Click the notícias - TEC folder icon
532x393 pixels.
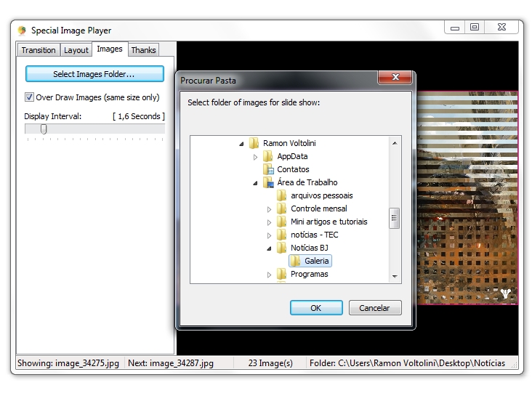pyautogui.click(x=281, y=235)
